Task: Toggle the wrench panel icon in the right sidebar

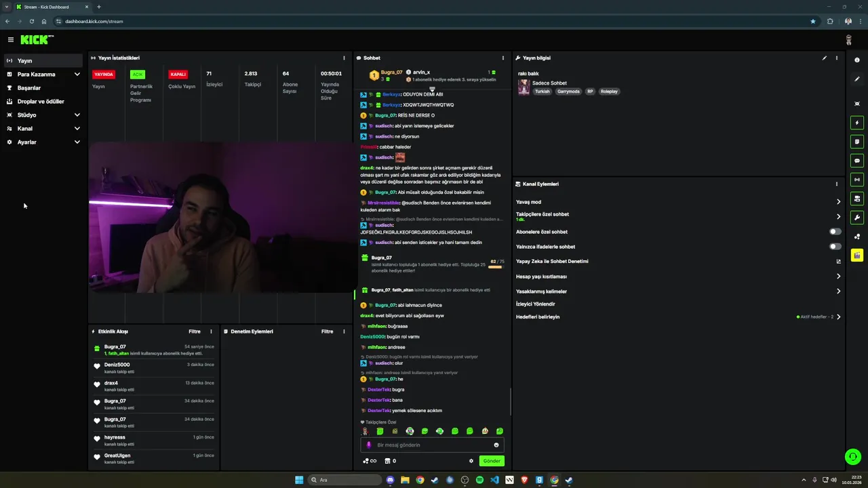Action: [x=857, y=218]
